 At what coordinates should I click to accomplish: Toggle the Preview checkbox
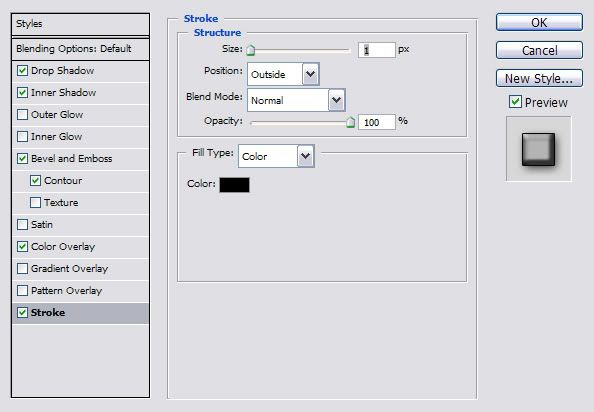515,101
